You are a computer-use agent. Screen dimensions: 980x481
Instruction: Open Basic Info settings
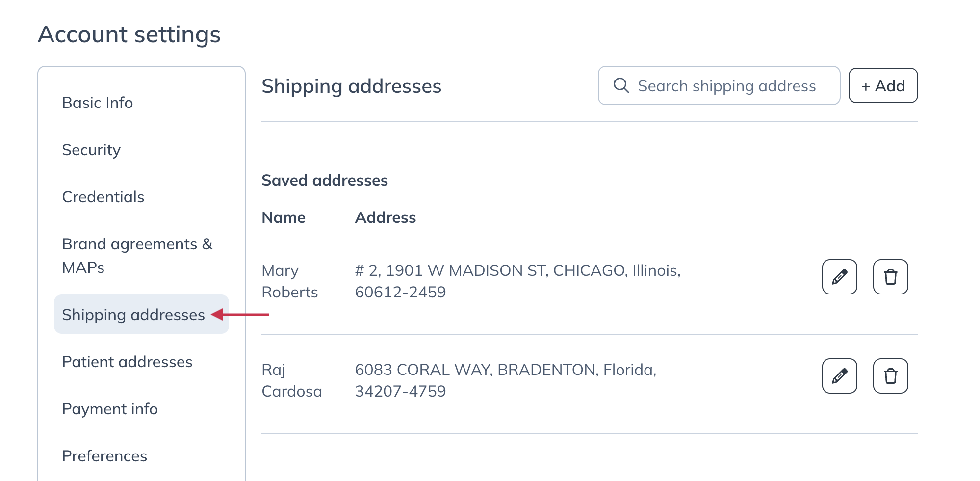(x=98, y=103)
